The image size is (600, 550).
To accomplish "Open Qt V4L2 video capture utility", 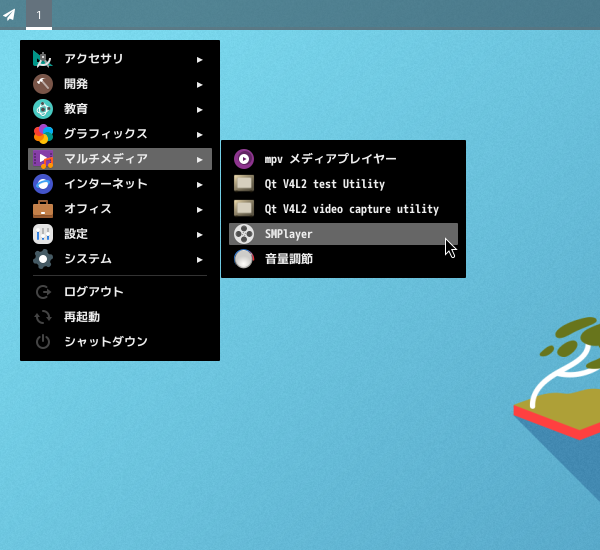I will pyautogui.click(x=351, y=209).
